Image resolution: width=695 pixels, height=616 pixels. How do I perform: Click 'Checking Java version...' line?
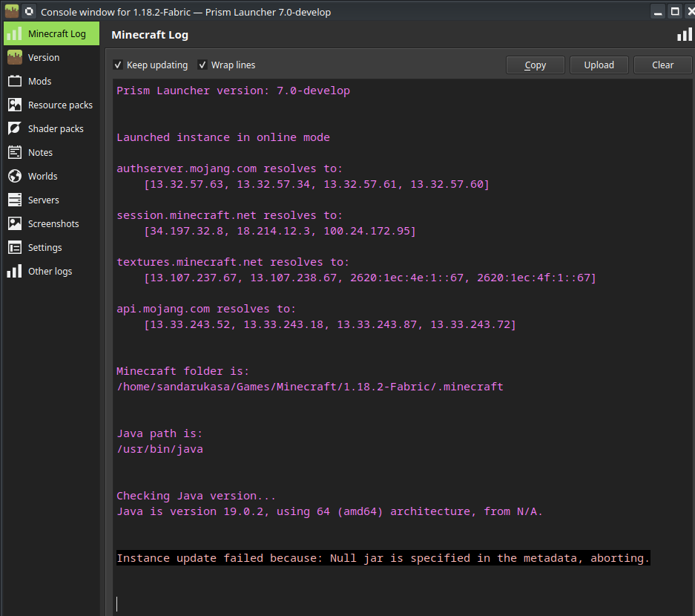coord(196,496)
